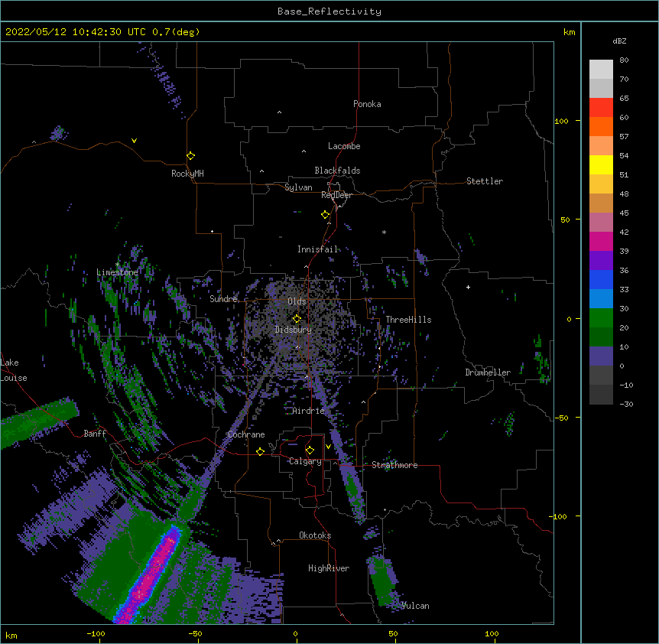The height and width of the screenshot is (644, 659).
Task: Pick the purple 39 dBZ legend swatch
Action: pyautogui.click(x=601, y=260)
